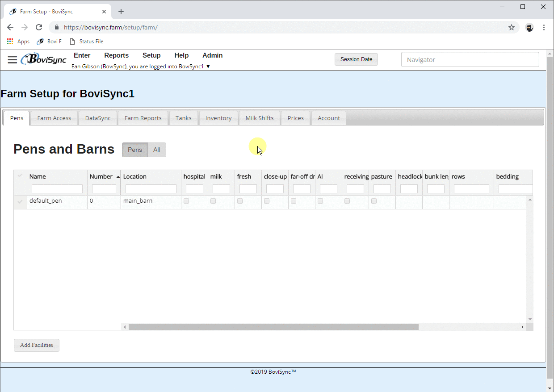Viewport: 554px width, 392px height.
Task: Open Chrome's three-dot menu
Action: coord(544,27)
